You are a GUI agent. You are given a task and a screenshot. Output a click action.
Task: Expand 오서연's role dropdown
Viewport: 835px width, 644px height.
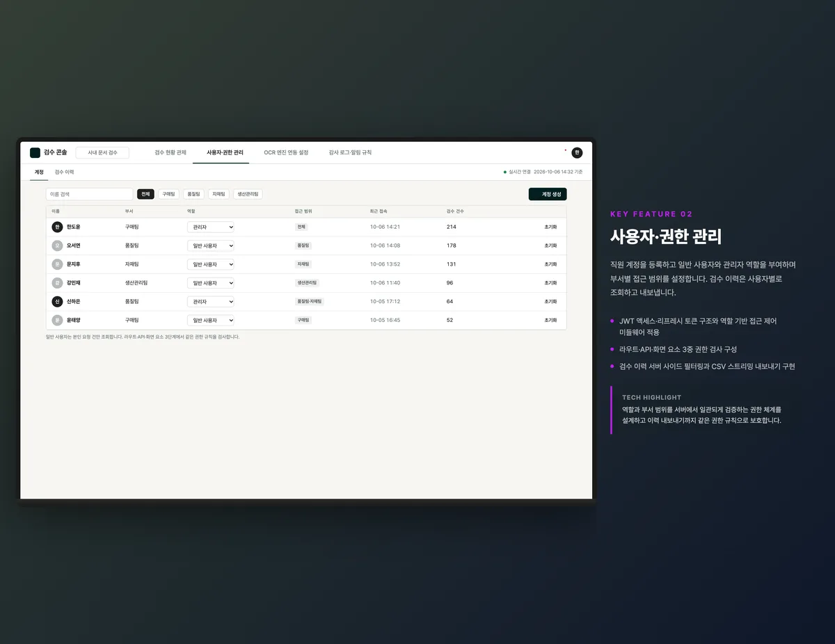tap(211, 245)
